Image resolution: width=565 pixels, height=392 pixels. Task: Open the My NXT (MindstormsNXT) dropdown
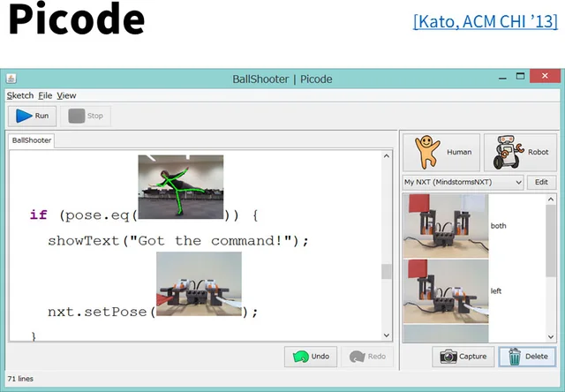463,182
